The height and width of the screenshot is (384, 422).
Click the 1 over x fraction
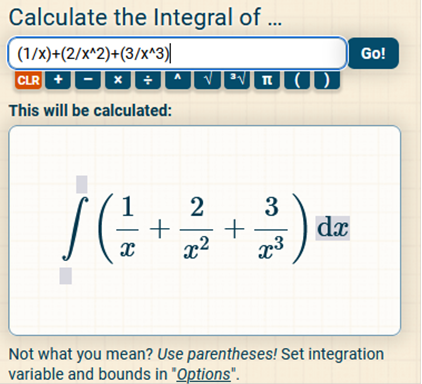(127, 229)
